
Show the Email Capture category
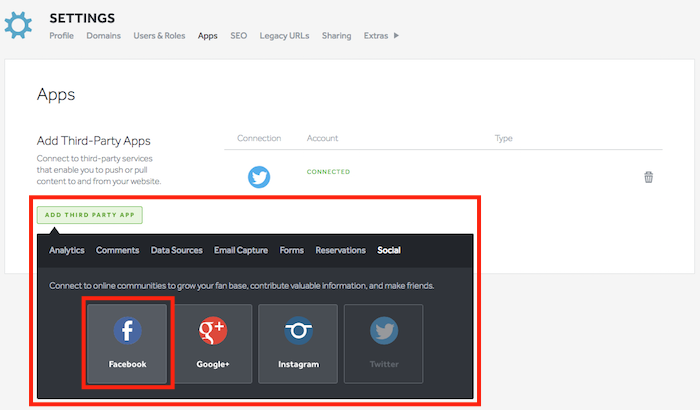click(241, 250)
